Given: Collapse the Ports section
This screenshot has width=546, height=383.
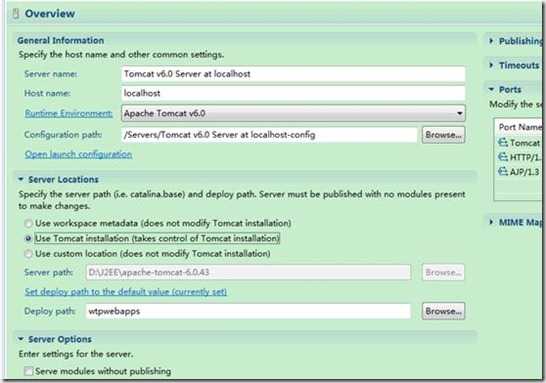Looking at the screenshot, I should pos(491,89).
